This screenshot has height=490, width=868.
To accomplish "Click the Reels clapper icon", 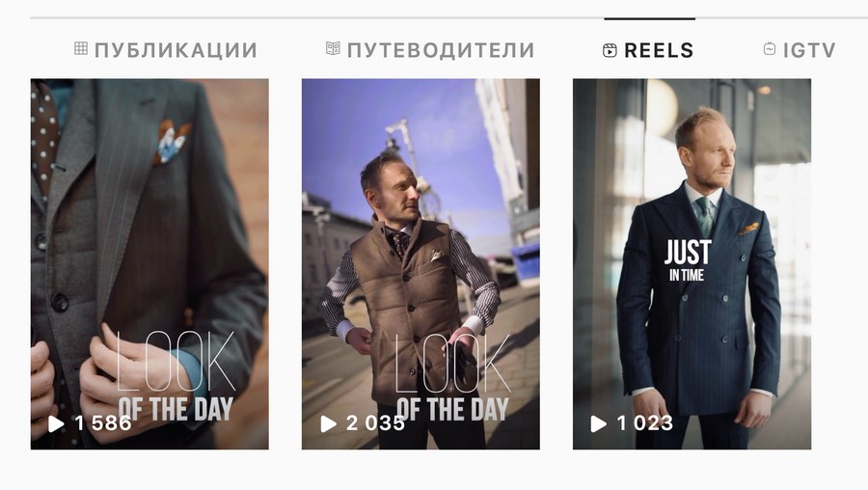I will pos(610,50).
